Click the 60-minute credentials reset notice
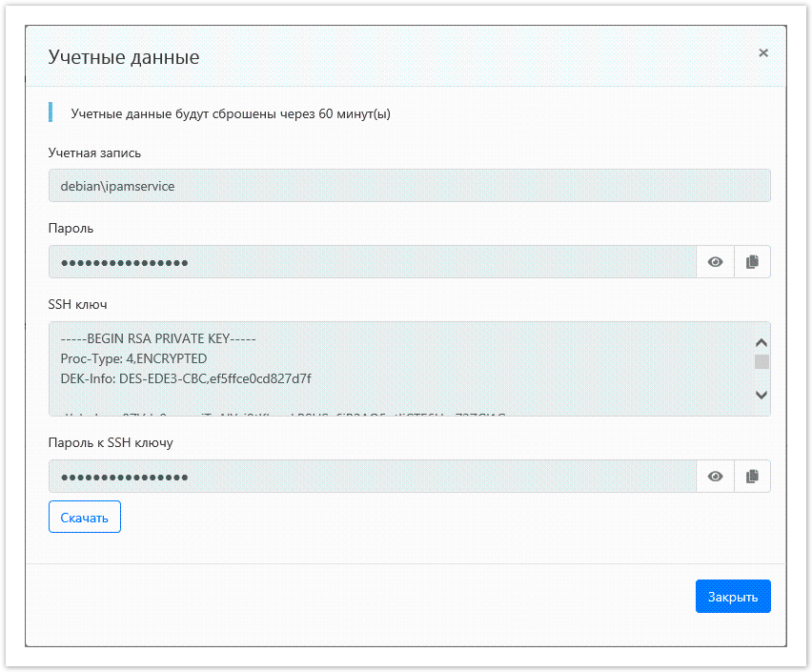 coord(231,114)
